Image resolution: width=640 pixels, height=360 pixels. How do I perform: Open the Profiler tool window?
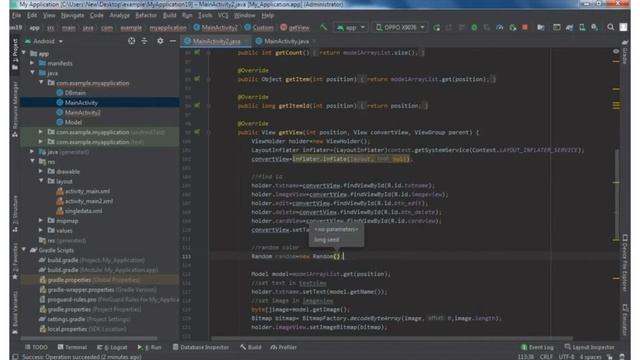pyautogui.click(x=283, y=347)
